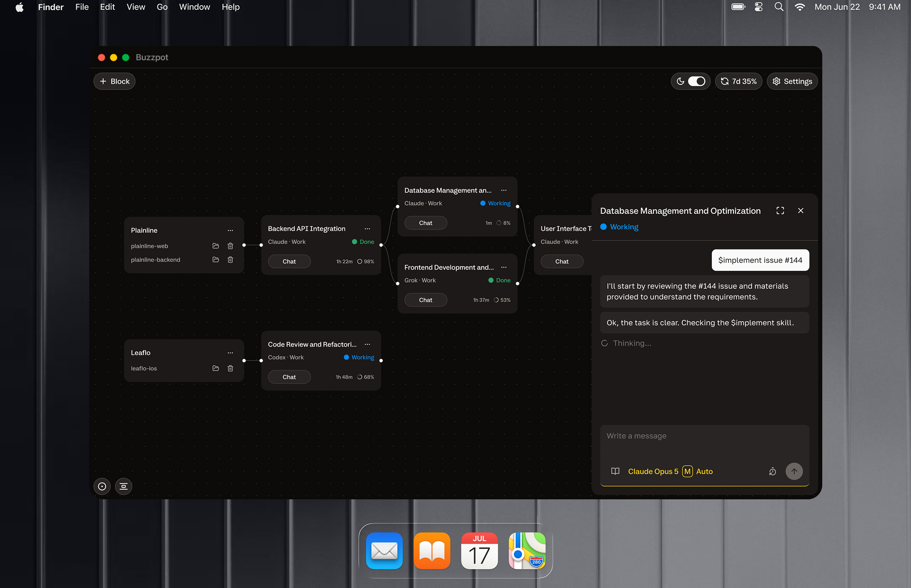The width and height of the screenshot is (911, 588).
Task: Open options for Backend API Integration block
Action: 367,229
